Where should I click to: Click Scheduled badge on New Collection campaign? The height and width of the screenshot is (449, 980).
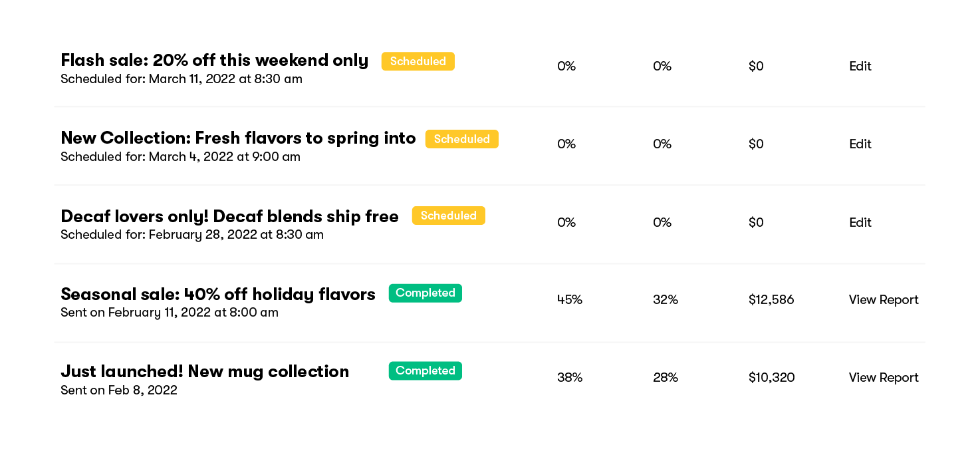(461, 139)
